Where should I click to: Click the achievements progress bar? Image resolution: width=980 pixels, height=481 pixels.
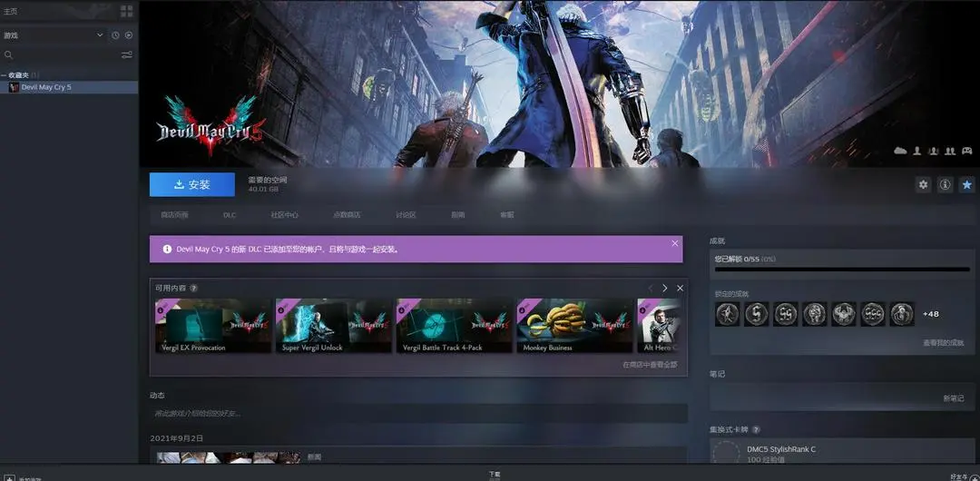pyautogui.click(x=842, y=270)
